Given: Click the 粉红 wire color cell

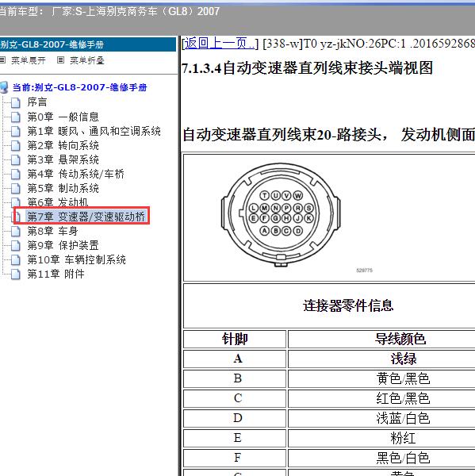Looking at the screenshot, I should tap(403, 438).
